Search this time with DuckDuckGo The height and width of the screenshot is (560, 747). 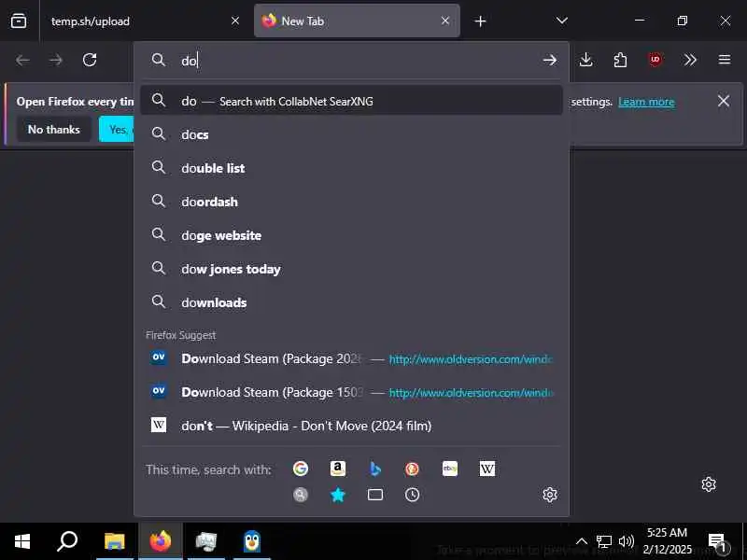pos(412,469)
